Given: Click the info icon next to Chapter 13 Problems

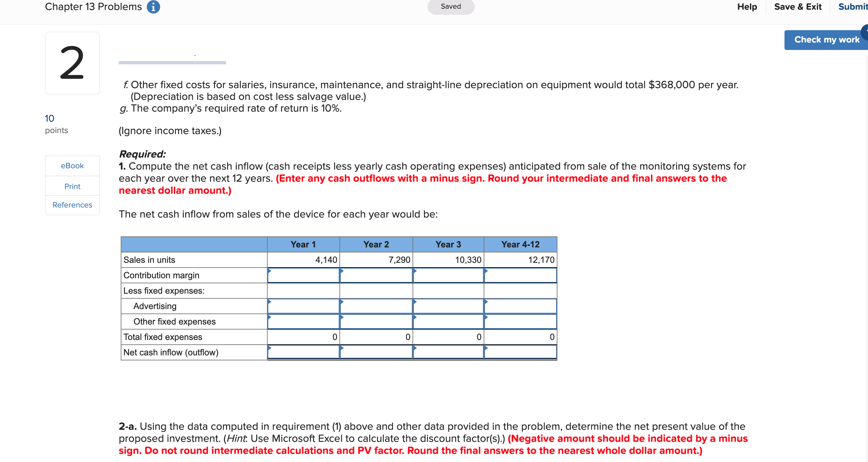Looking at the screenshot, I should [154, 6].
